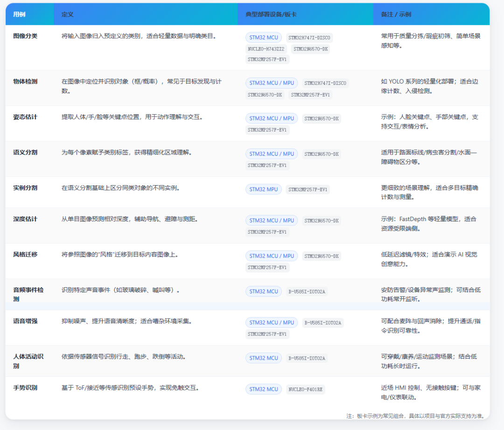
Task: Click STM32 MCU tag in 图像分类 row
Action: coord(264,38)
